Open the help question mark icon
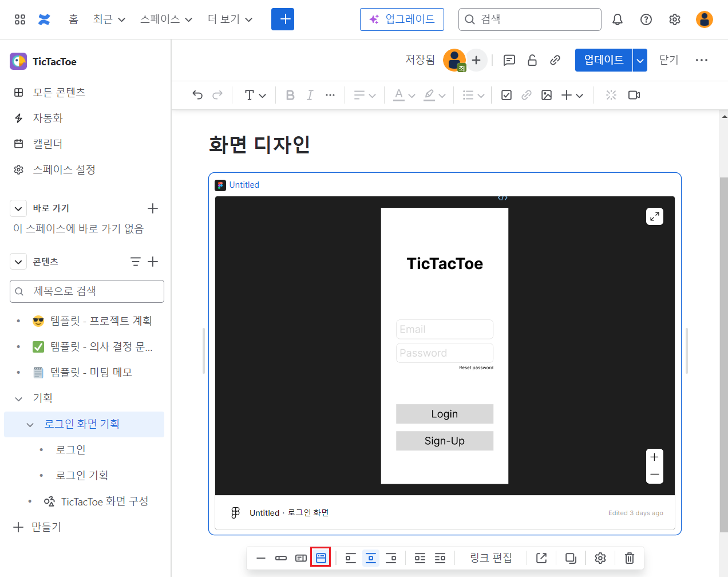 (646, 19)
